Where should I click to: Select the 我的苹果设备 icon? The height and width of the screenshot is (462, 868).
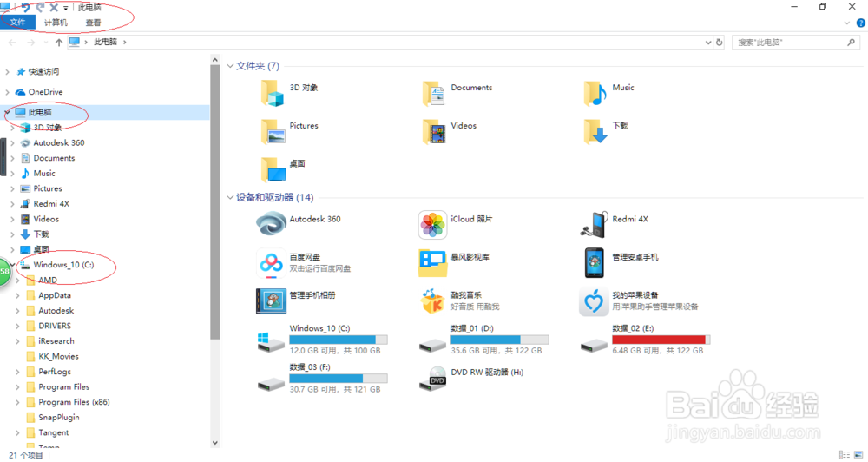594,301
